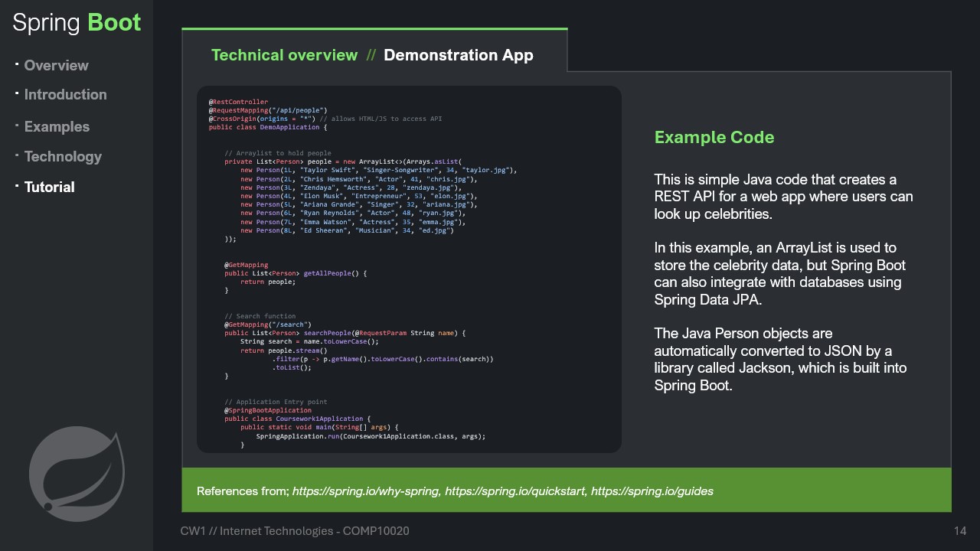Image resolution: width=980 pixels, height=551 pixels.
Task: Click the Example Code heading
Action: click(x=714, y=138)
